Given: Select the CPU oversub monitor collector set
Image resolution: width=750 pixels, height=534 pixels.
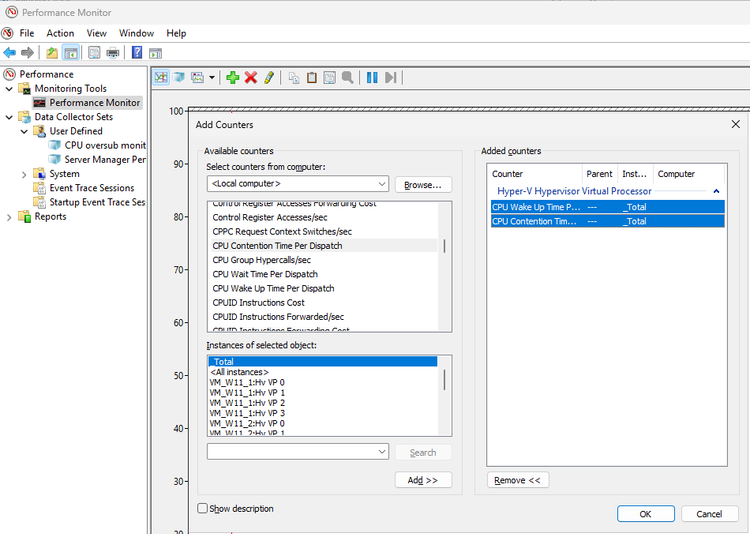Looking at the screenshot, I should 105,145.
